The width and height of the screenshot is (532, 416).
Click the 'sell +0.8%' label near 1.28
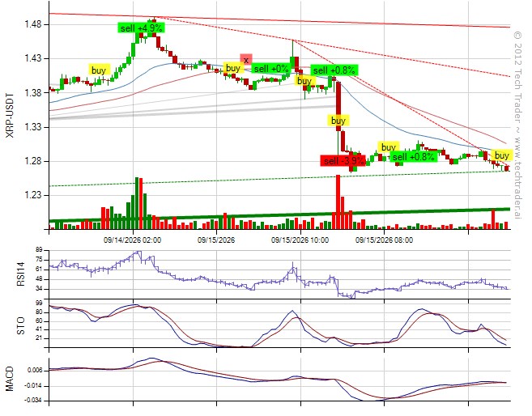[x=413, y=157]
